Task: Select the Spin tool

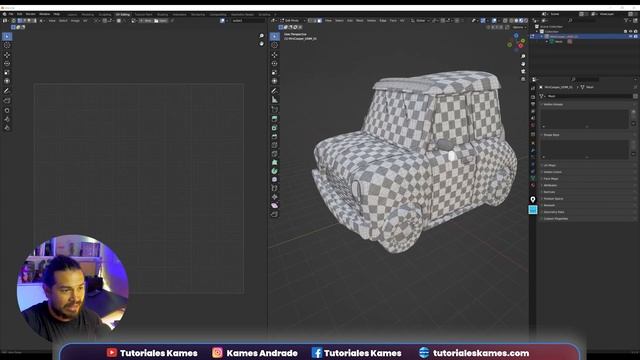Action: (275, 171)
